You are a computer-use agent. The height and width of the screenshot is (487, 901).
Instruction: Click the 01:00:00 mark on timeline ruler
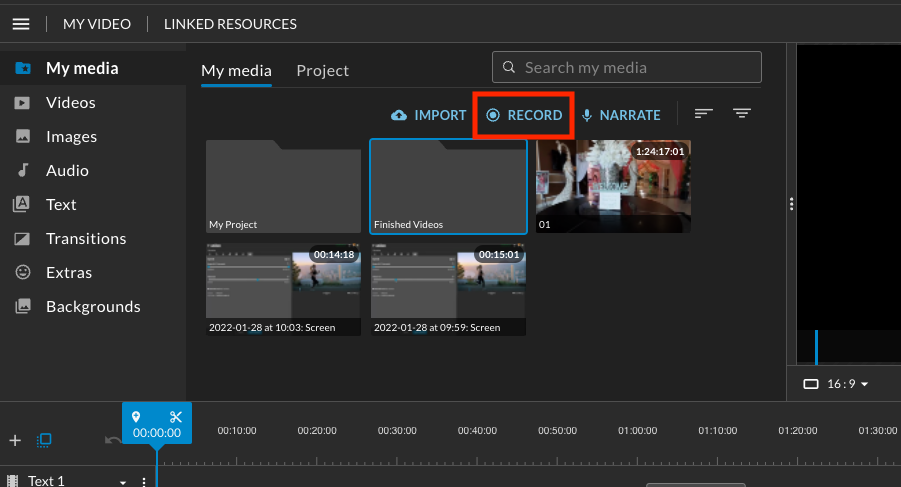(x=637, y=430)
